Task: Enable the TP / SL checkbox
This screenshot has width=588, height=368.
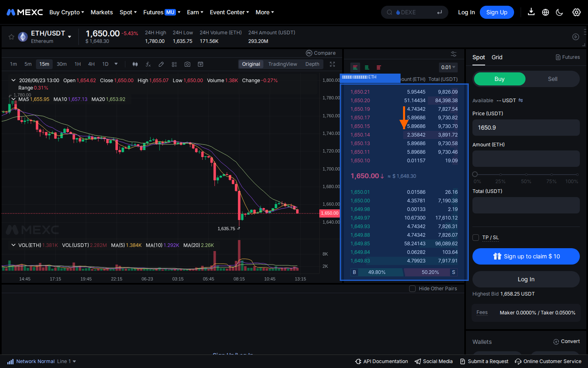Action: [x=476, y=238]
